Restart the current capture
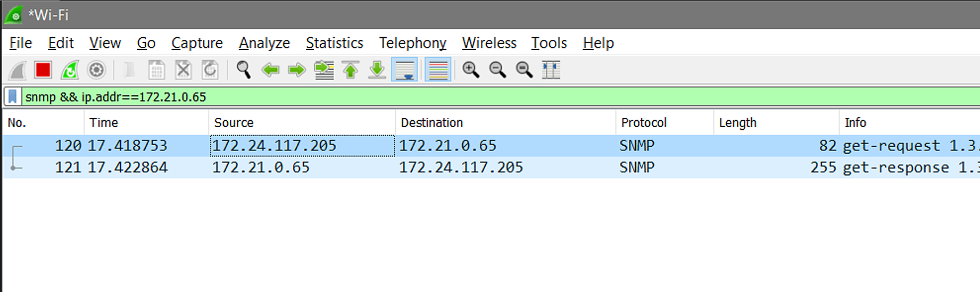The height and width of the screenshot is (292, 980). [x=70, y=70]
